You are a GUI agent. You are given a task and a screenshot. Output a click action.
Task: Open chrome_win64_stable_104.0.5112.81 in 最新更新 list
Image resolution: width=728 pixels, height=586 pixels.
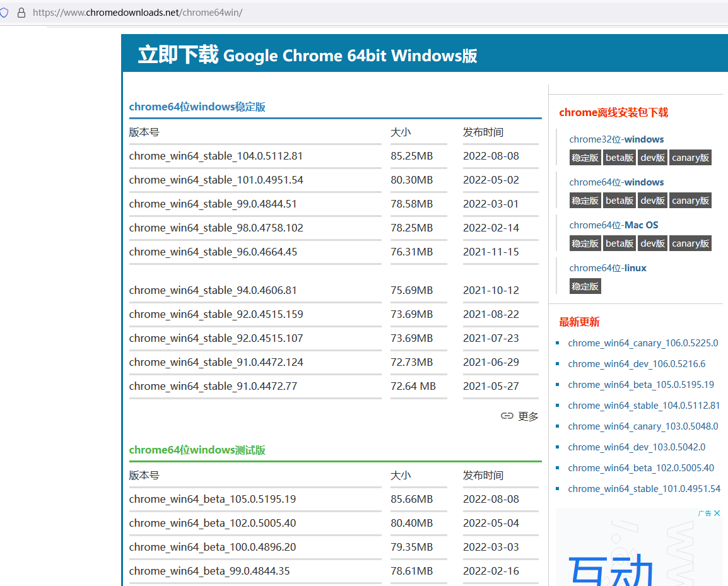tap(644, 406)
